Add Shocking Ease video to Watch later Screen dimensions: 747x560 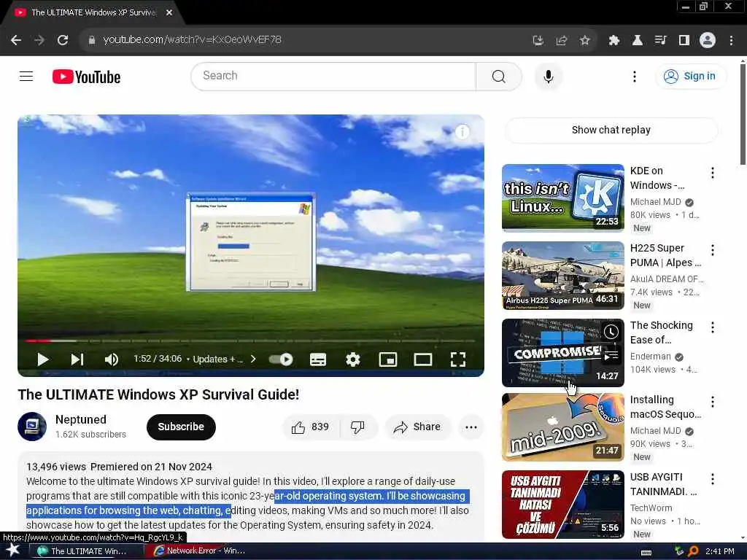click(611, 332)
